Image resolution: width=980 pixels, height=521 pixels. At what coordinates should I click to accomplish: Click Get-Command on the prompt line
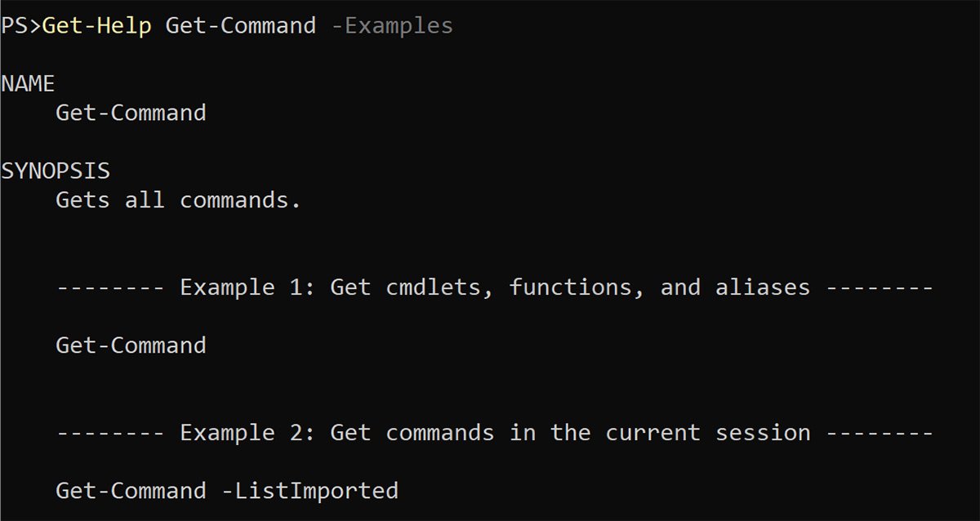(x=240, y=26)
